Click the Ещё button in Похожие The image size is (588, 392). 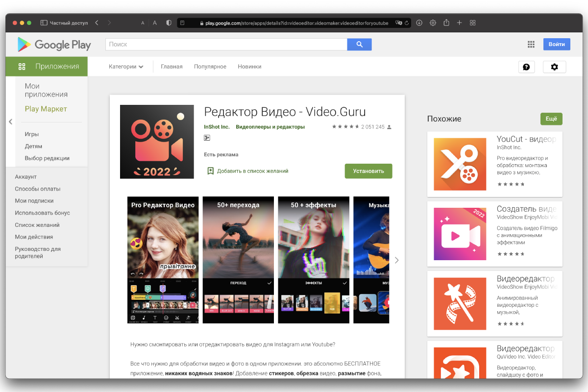[x=551, y=119]
